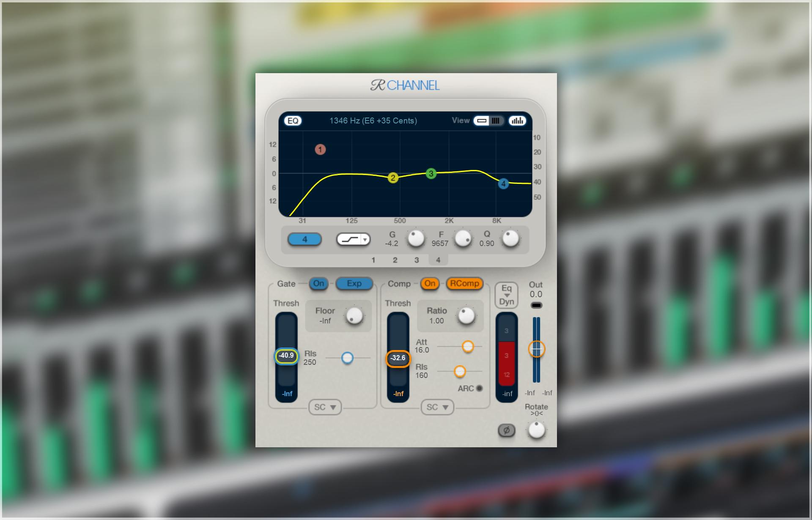This screenshot has height=520, width=812.
Task: Click the Gain (G) knob
Action: point(415,238)
